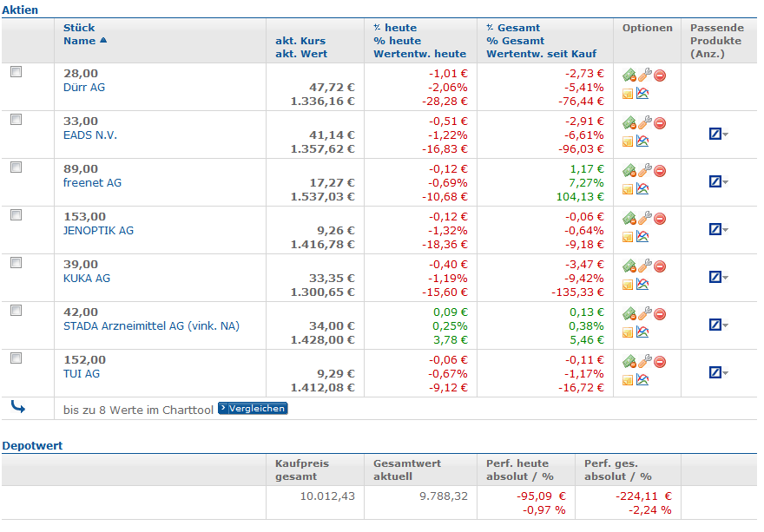
Task: Expand matching products dropdown for STADA Arzneimittel
Action: [718, 325]
